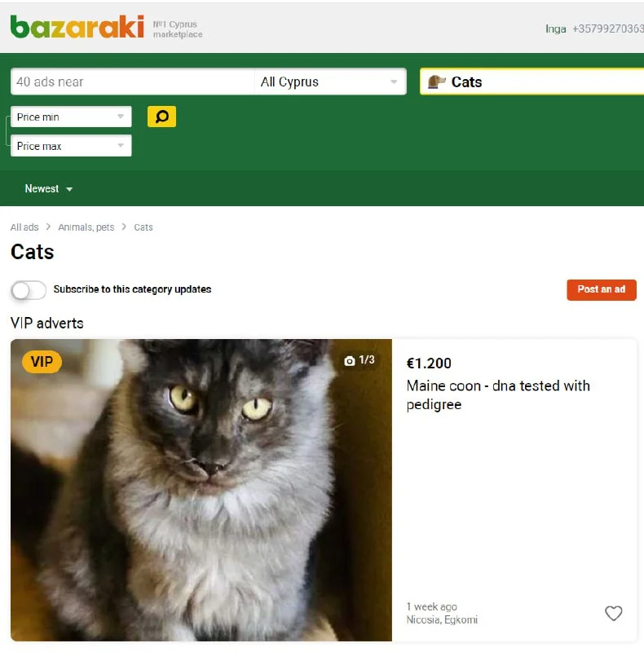
Task: Open the Inga account link
Action: click(555, 29)
